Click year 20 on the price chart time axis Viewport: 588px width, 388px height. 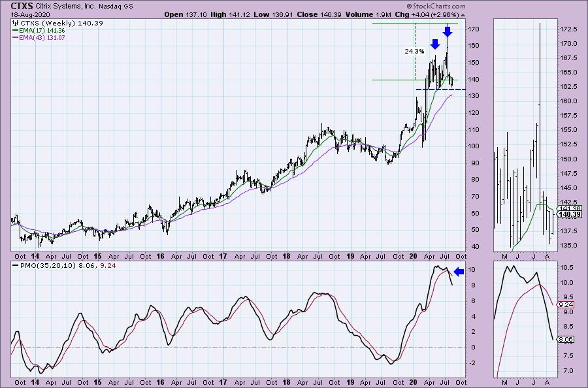413,257
